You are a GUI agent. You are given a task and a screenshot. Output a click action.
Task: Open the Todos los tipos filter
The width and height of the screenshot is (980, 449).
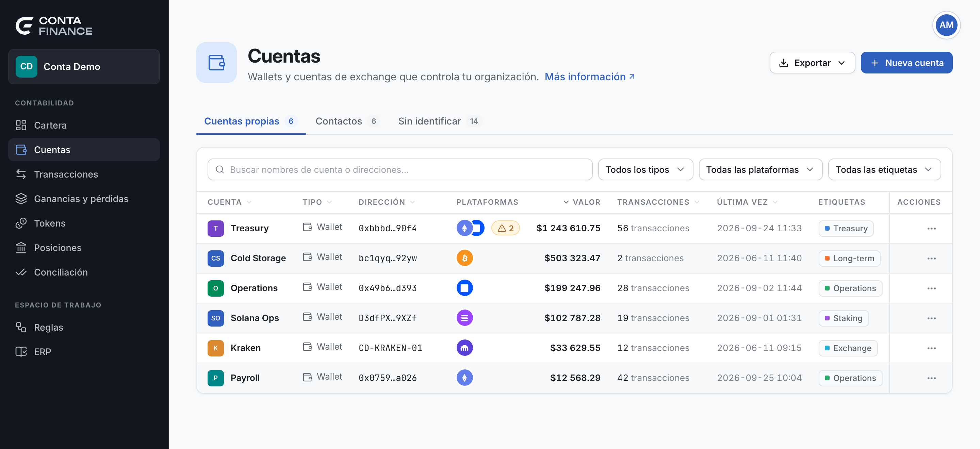tap(645, 169)
